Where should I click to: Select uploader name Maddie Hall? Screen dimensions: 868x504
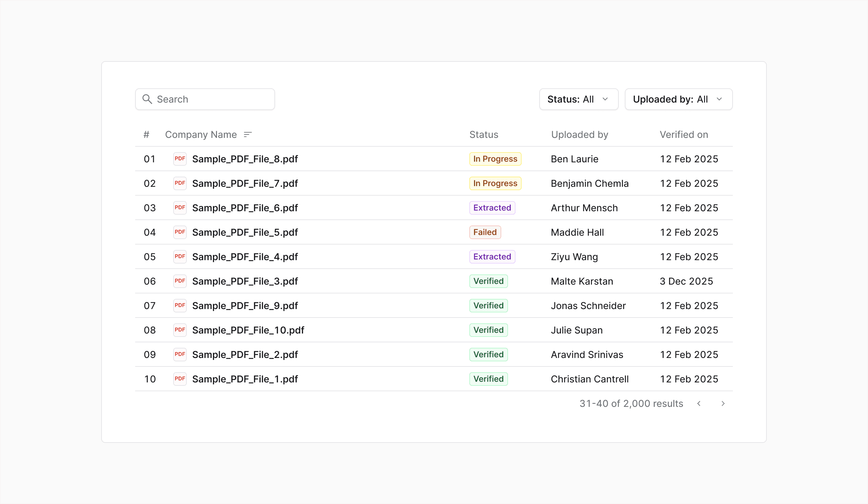coord(577,233)
